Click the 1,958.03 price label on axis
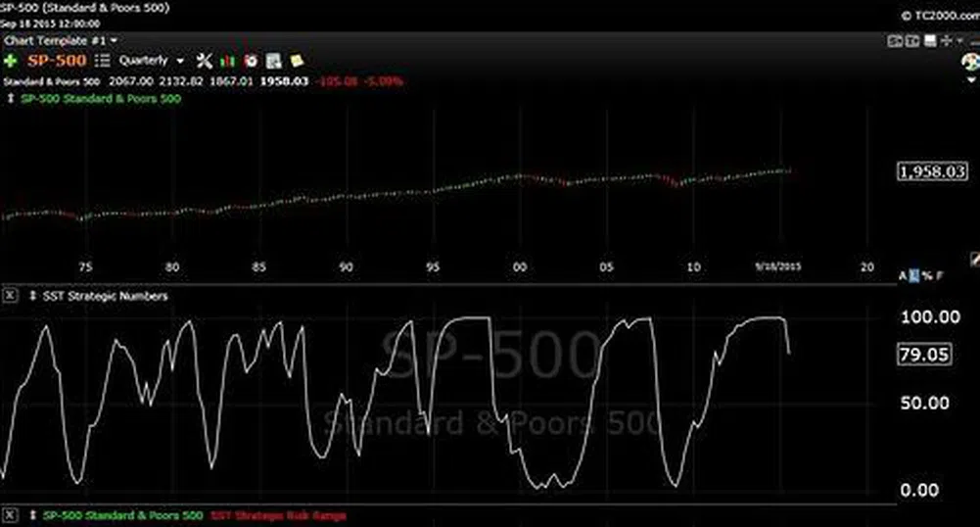Image resolution: width=980 pixels, height=527 pixels. point(931,171)
